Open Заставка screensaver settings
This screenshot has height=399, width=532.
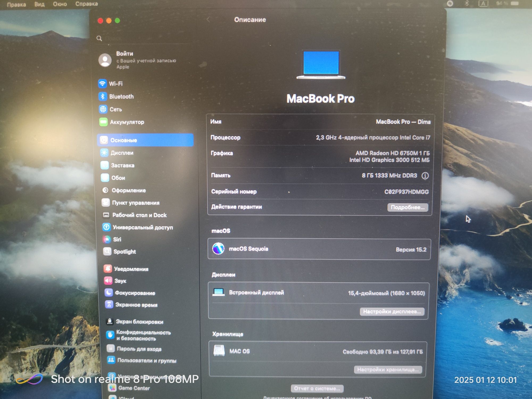pos(117,165)
